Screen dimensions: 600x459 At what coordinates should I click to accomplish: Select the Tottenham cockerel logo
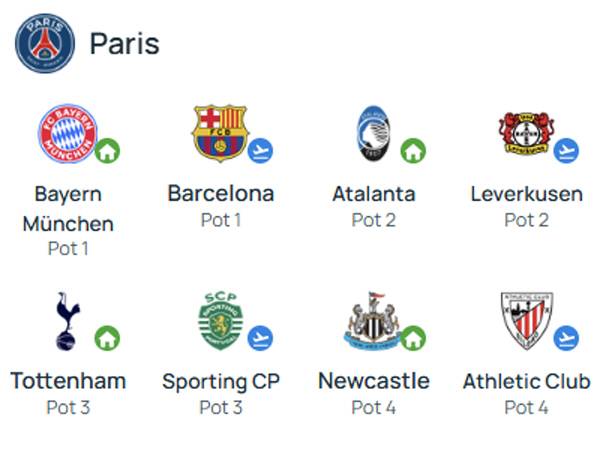pyautogui.click(x=68, y=322)
